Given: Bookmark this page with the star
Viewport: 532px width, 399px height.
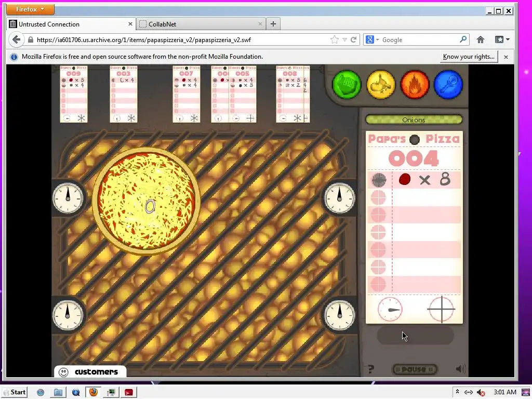Looking at the screenshot, I should point(334,39).
